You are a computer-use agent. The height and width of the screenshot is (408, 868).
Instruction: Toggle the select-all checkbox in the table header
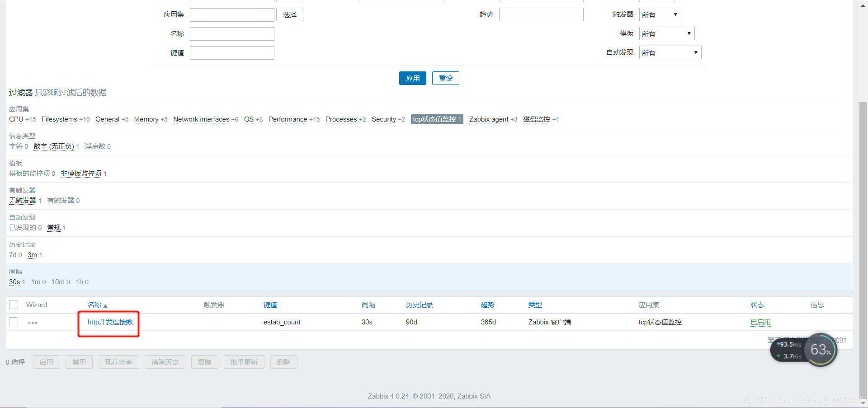tap(14, 305)
